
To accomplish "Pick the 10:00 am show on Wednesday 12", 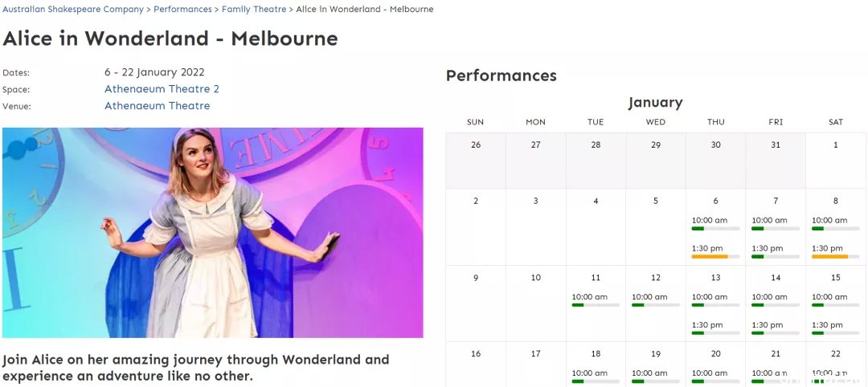I will 649,297.
